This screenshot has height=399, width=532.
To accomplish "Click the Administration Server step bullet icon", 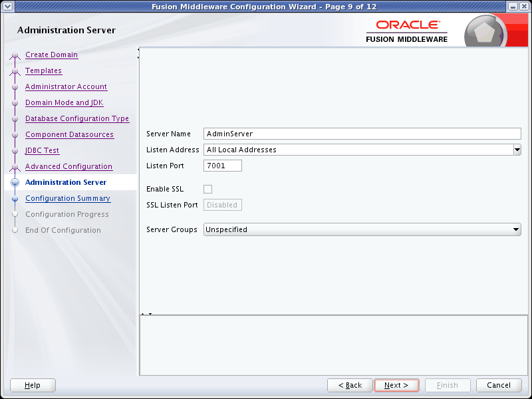I will [x=15, y=182].
